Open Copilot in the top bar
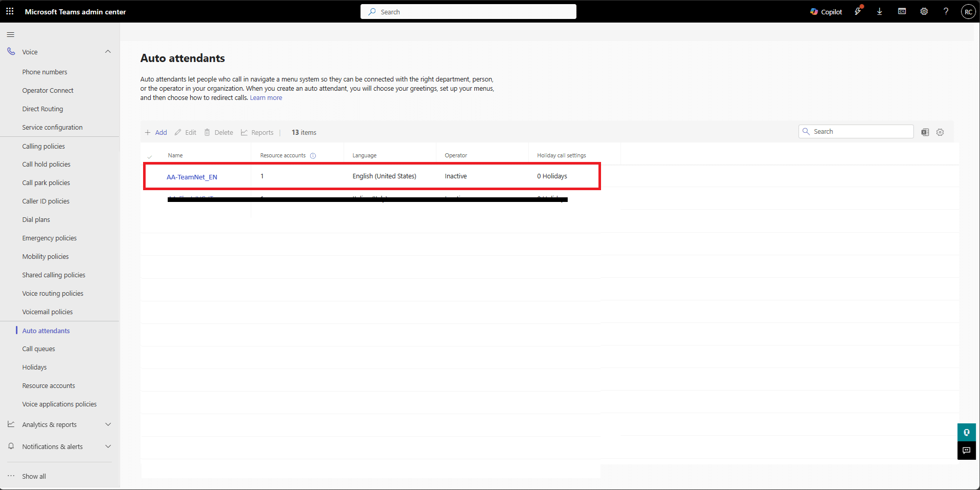The height and width of the screenshot is (490, 980). tap(826, 12)
